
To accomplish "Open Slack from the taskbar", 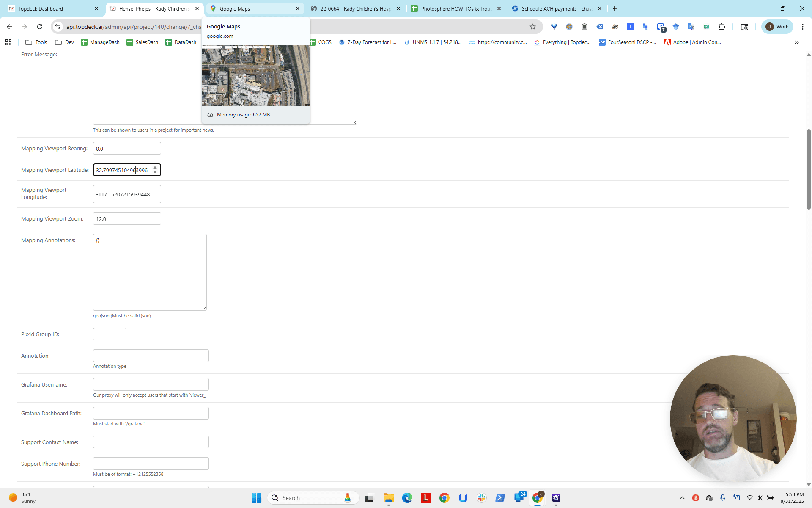I will point(482,498).
